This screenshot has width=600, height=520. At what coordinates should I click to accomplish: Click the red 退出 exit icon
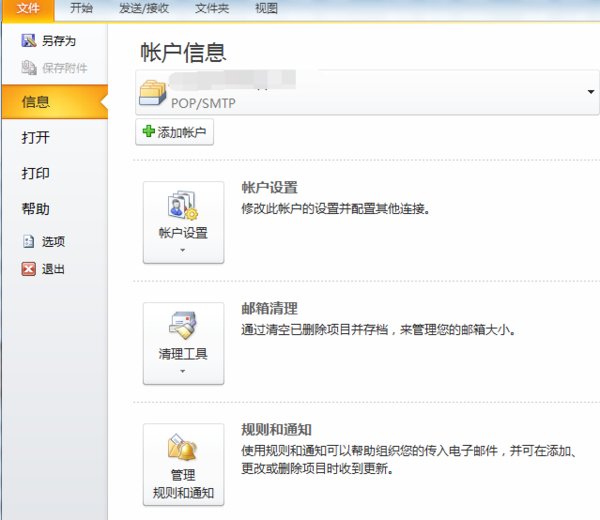[29, 269]
